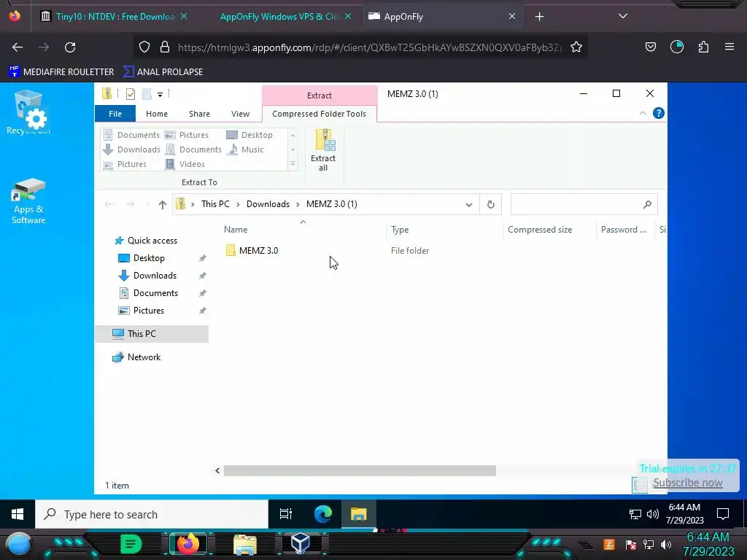Click the Subscribe now link
The height and width of the screenshot is (560, 747).
pos(687,483)
